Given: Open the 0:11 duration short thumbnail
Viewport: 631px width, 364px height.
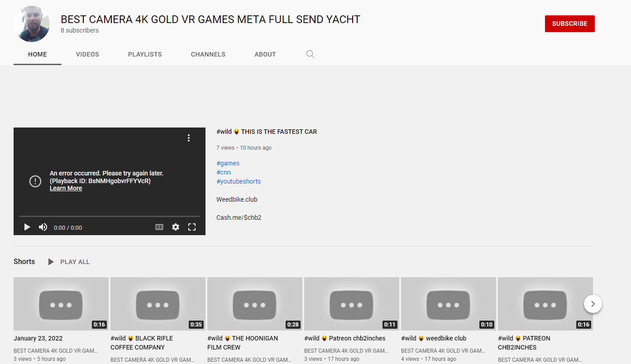Looking at the screenshot, I should tap(352, 304).
